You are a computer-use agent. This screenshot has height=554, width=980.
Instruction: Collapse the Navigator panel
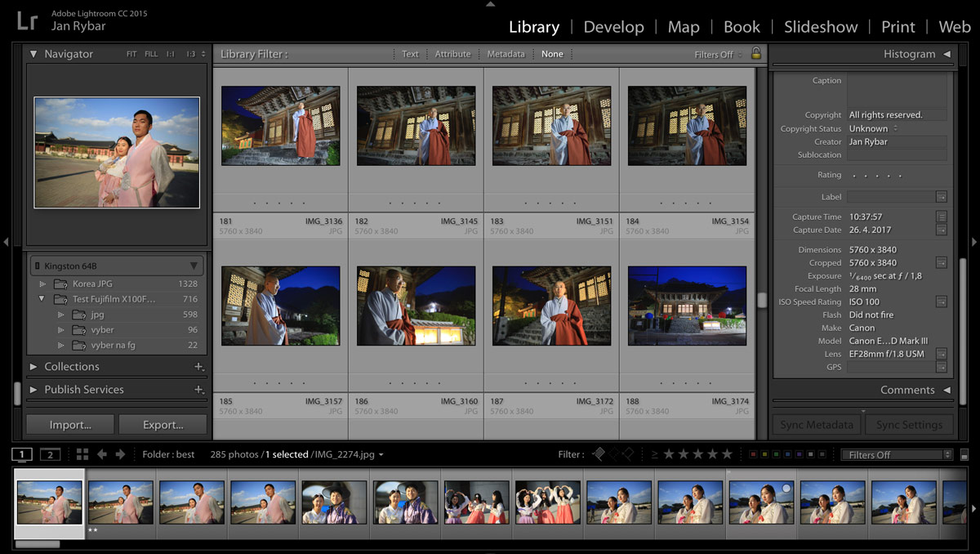coord(33,54)
